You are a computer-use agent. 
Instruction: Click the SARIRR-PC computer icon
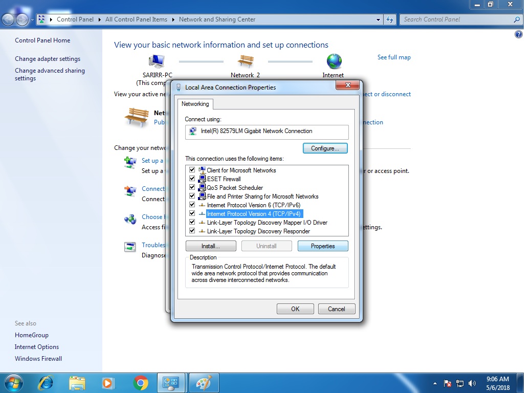(157, 61)
